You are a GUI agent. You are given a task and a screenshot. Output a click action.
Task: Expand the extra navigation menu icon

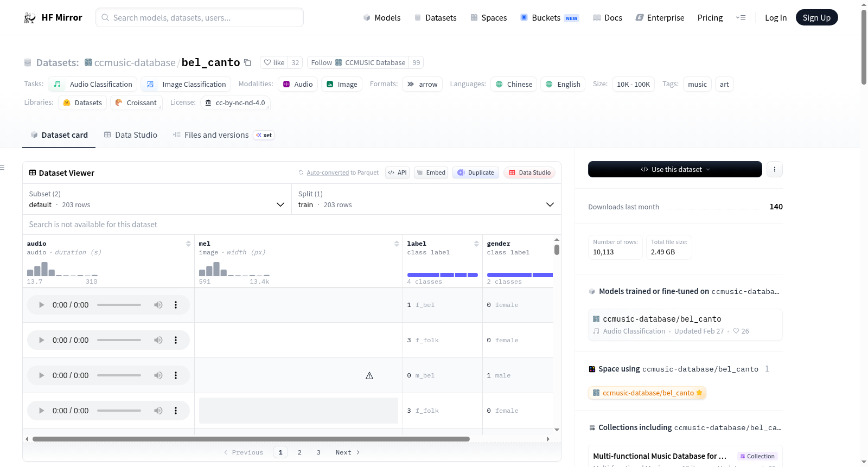pos(741,18)
